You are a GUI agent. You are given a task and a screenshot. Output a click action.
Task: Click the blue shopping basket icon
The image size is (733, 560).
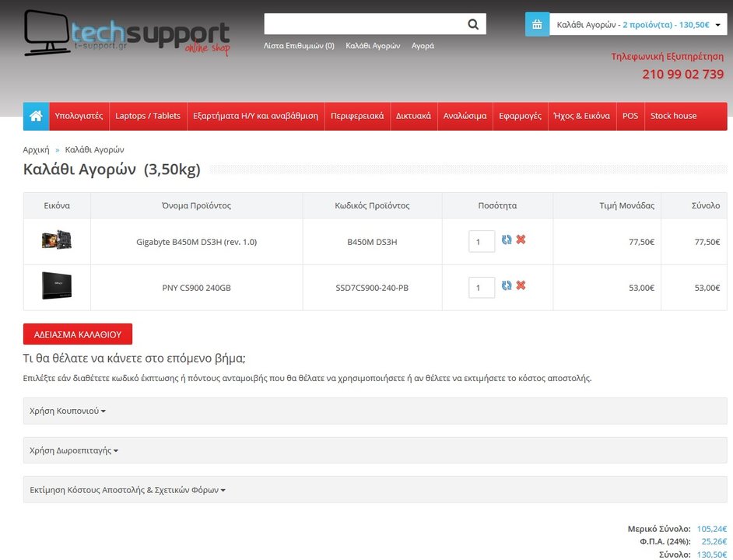[x=537, y=24]
